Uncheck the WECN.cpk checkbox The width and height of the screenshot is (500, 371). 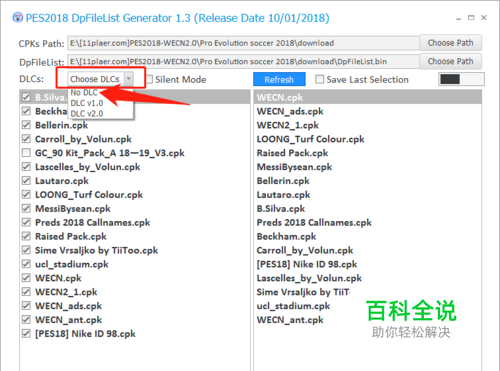point(26,278)
